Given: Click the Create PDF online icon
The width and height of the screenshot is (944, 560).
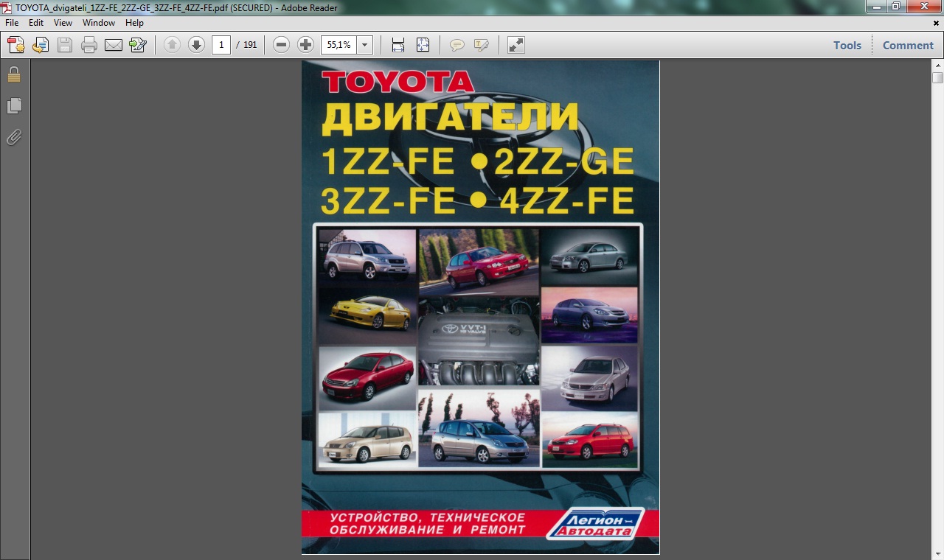Looking at the screenshot, I should [15, 45].
